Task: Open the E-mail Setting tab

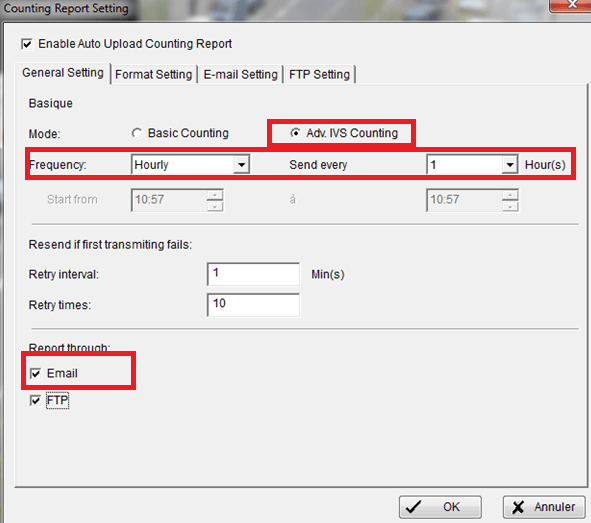Action: point(240,74)
